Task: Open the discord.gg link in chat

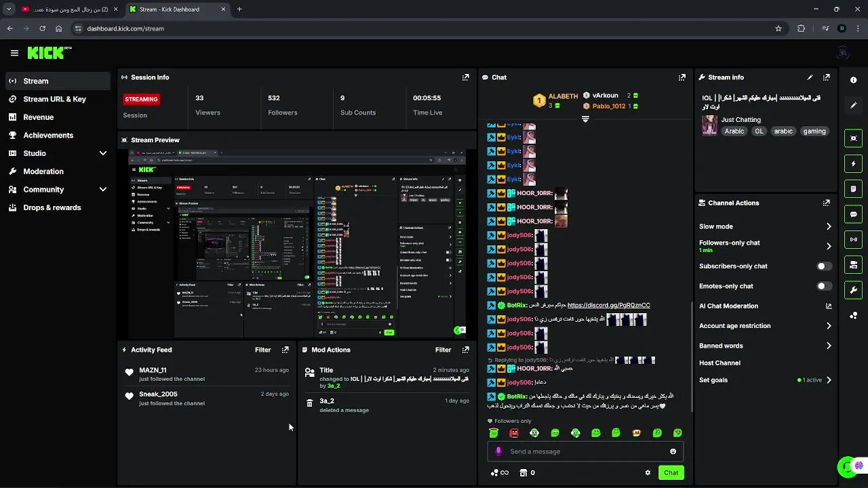Action: (608, 305)
